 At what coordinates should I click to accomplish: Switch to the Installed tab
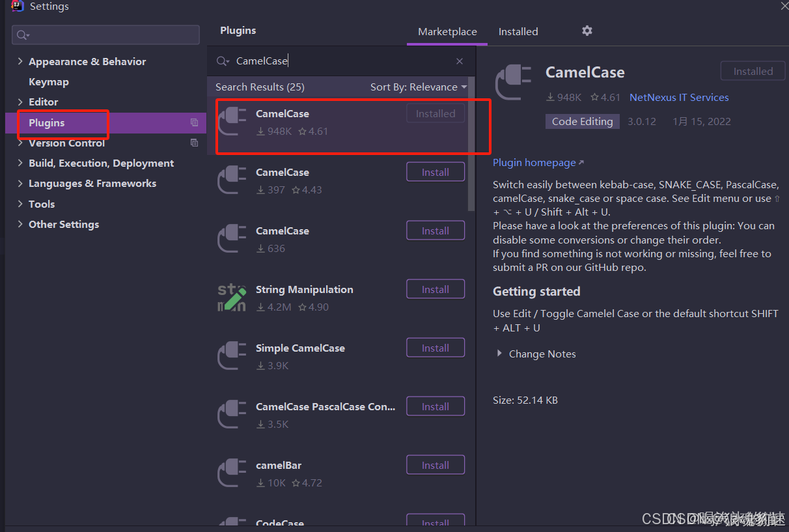pos(518,31)
